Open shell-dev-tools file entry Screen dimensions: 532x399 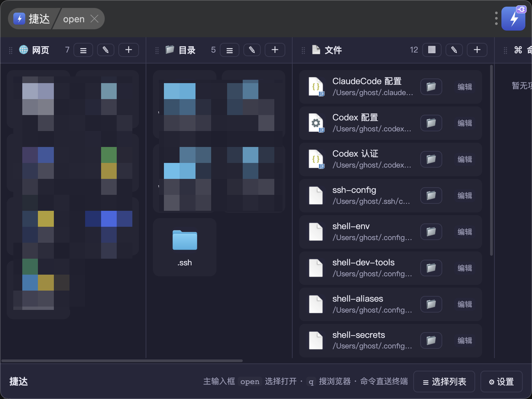391,268
